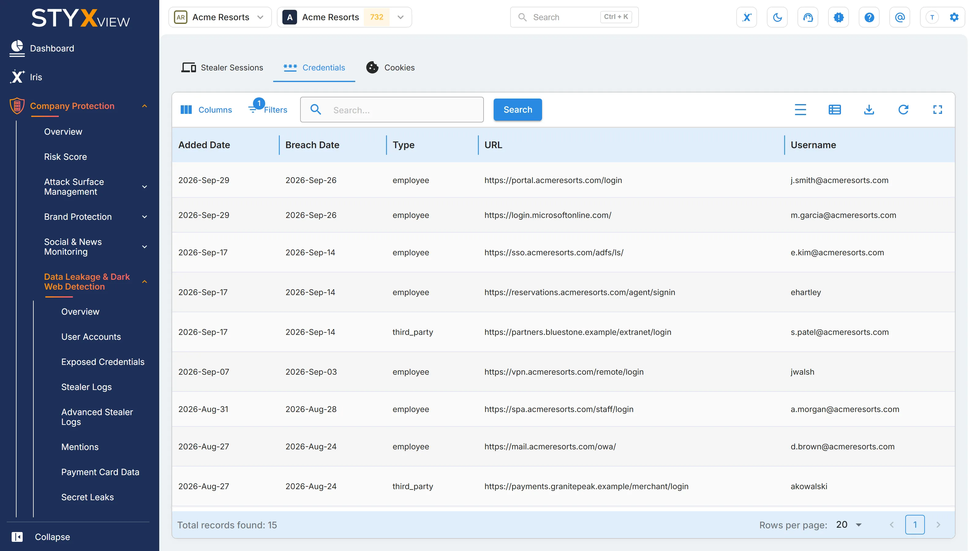
Task: Expand Social & News Monitoring submenu
Action: click(x=145, y=247)
